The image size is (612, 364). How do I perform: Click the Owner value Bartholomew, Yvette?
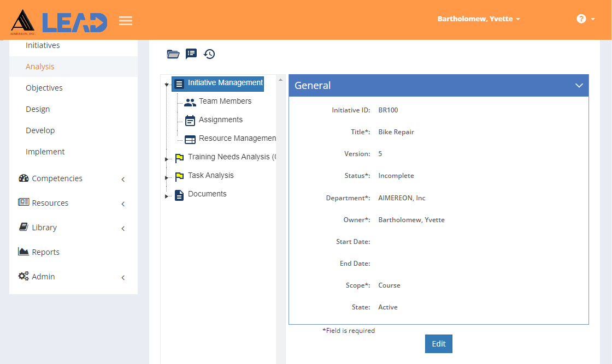[411, 220]
